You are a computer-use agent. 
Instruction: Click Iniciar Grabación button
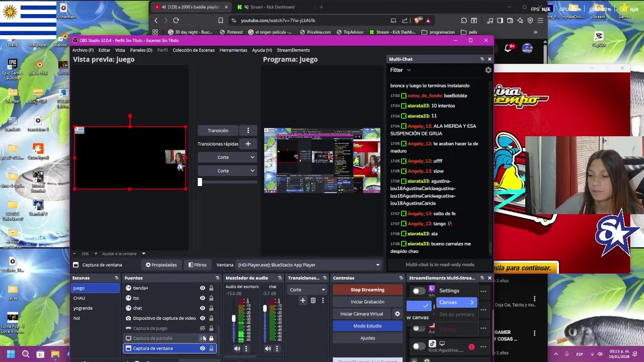tap(367, 302)
